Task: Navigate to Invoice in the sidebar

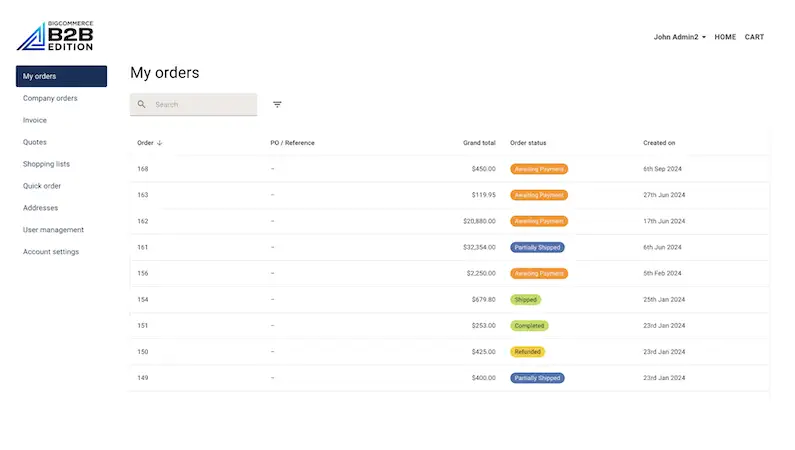Action: (x=35, y=120)
